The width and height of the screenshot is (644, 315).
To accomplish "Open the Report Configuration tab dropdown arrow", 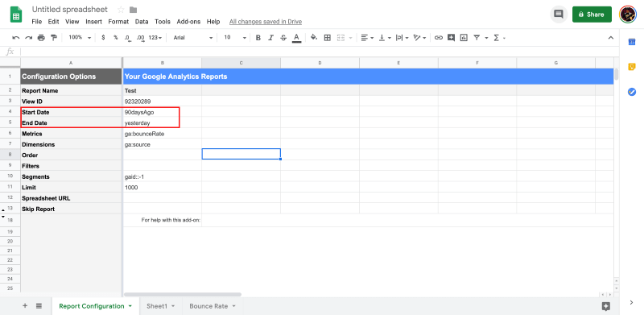I will [130, 306].
